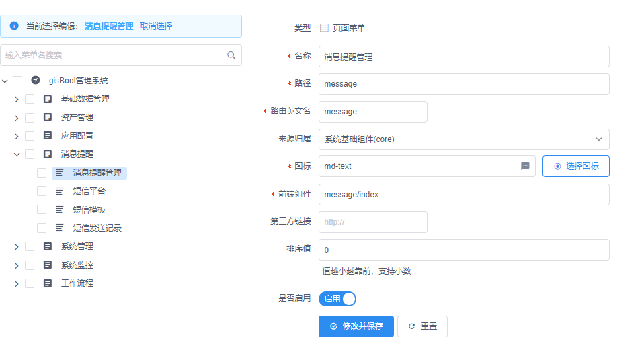Click the 修改并保存 button
The image size is (644, 346).
356,326
